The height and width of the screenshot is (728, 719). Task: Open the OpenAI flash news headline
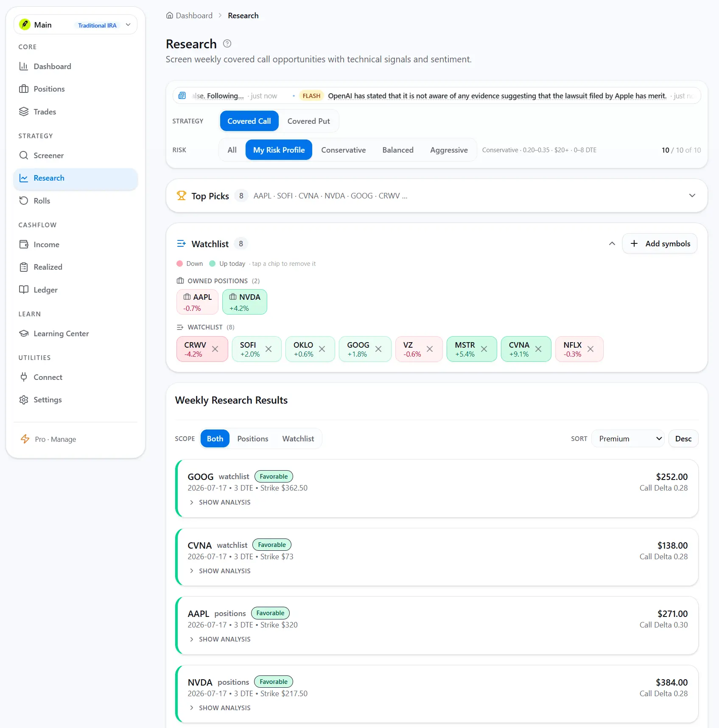(x=497, y=96)
